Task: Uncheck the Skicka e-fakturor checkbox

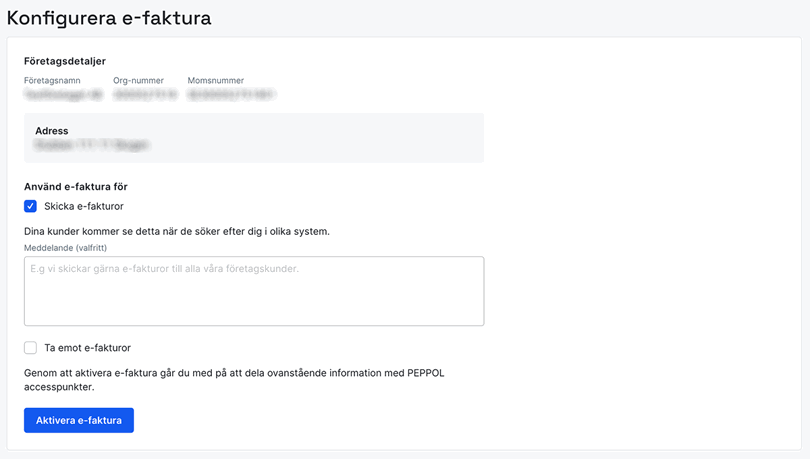Action: (x=30, y=206)
